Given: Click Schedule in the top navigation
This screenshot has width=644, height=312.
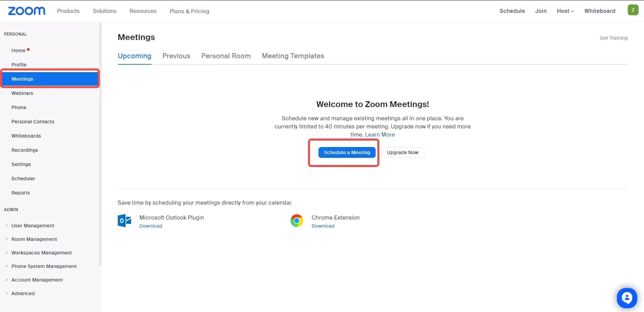Looking at the screenshot, I should 512,11.
